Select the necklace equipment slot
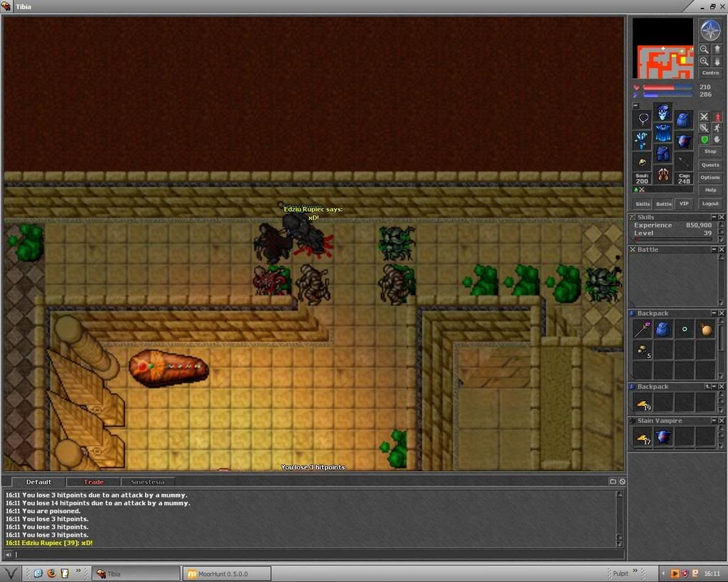 click(x=643, y=119)
